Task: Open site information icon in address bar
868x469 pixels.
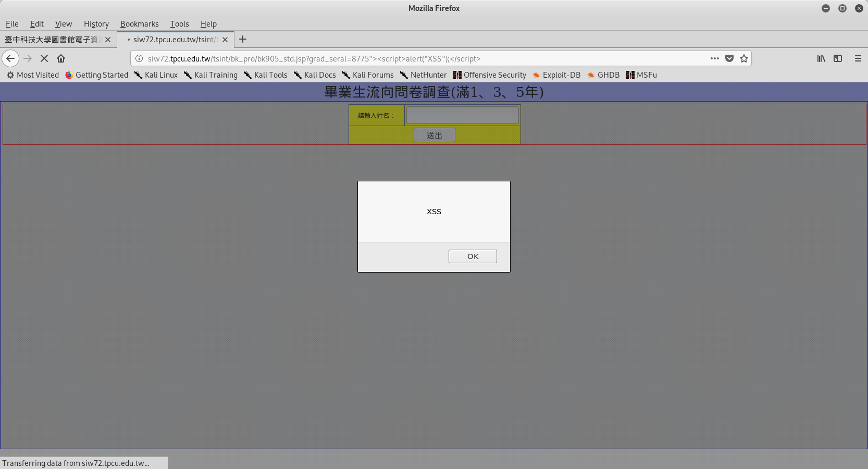Action: [139, 58]
